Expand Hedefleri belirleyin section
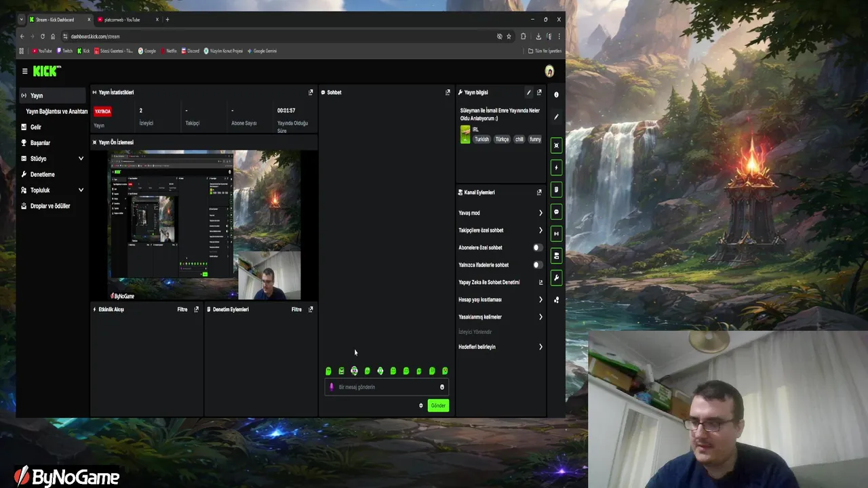Viewport: 868px width, 488px height. click(540, 347)
